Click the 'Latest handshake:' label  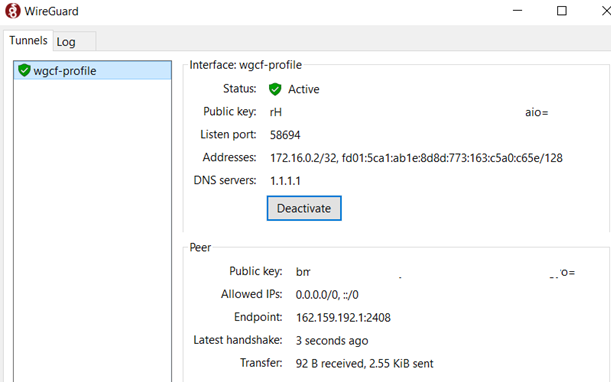[238, 340]
